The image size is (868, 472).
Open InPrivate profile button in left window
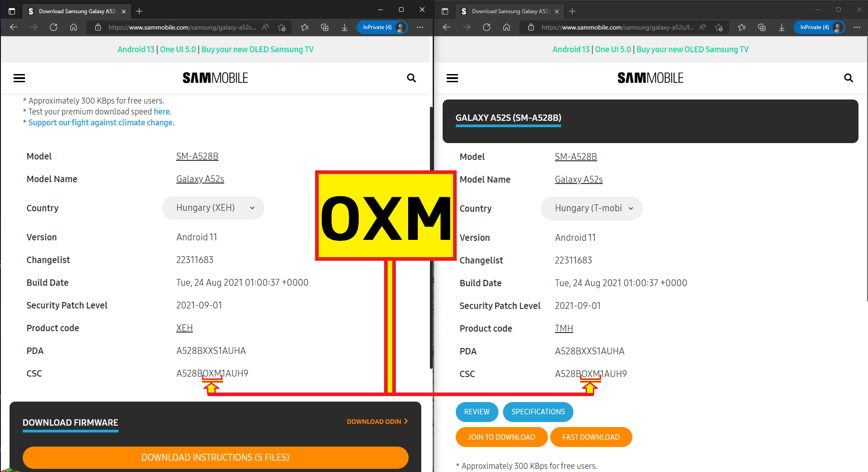[x=382, y=27]
